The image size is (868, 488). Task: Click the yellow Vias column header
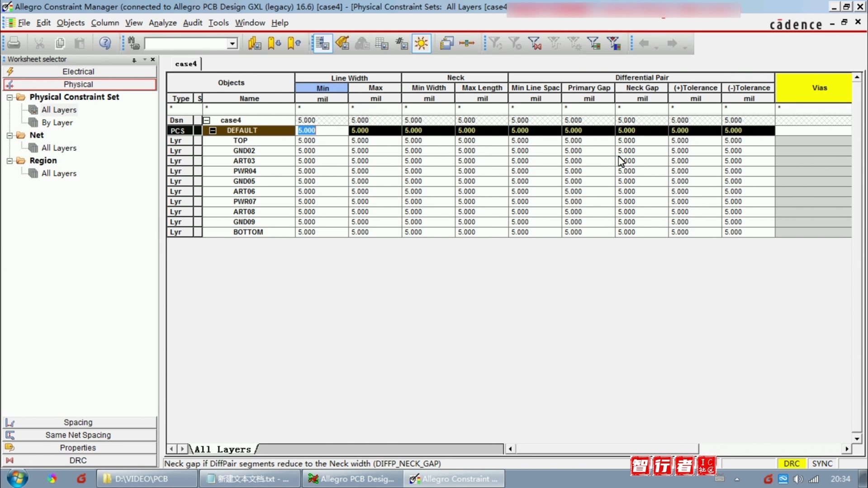(813, 88)
